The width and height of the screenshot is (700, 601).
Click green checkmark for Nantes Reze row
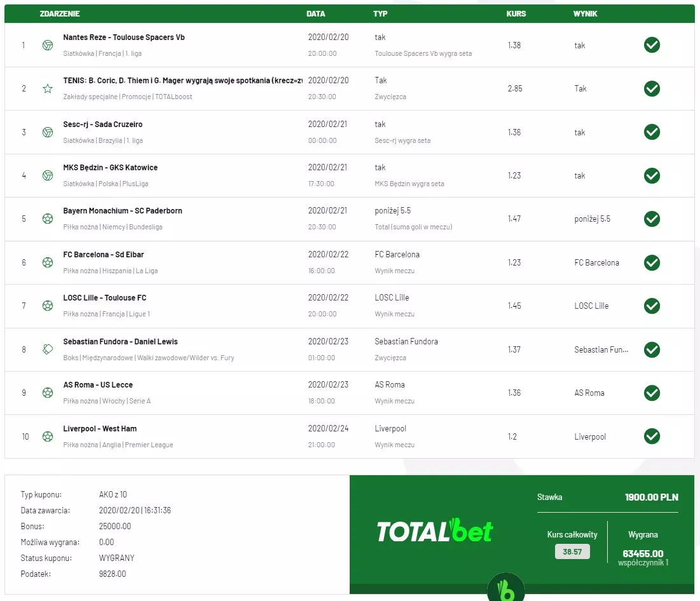(652, 45)
